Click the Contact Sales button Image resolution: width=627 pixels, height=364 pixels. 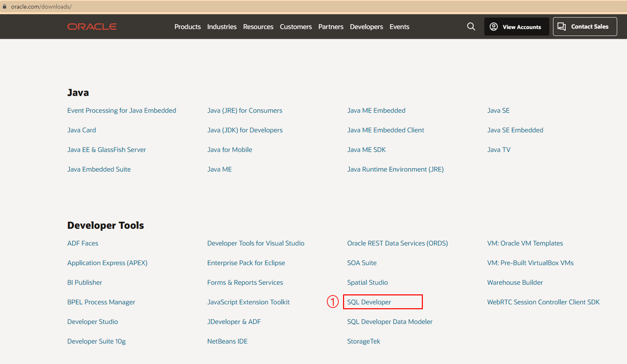click(585, 26)
